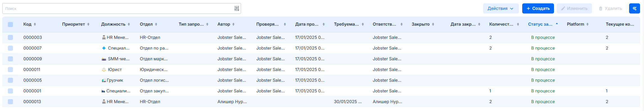Viewport: 644px width, 111px height.
Task: Click code cell 0000013
Action: [32, 102]
